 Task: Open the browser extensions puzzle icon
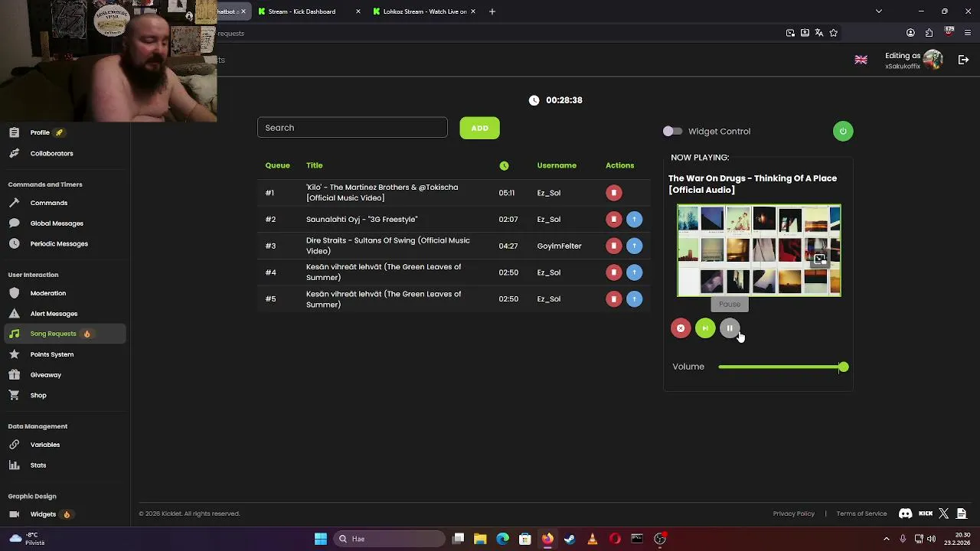pyautogui.click(x=929, y=33)
